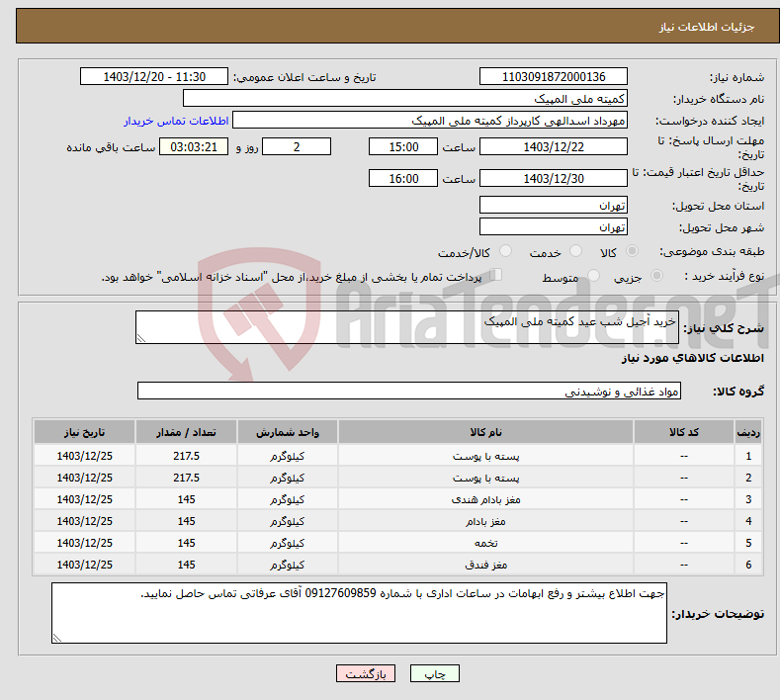The height and width of the screenshot is (700, 780).
Task: Click quantity 145 in the مغز بادام هندی row
Action: (x=186, y=499)
